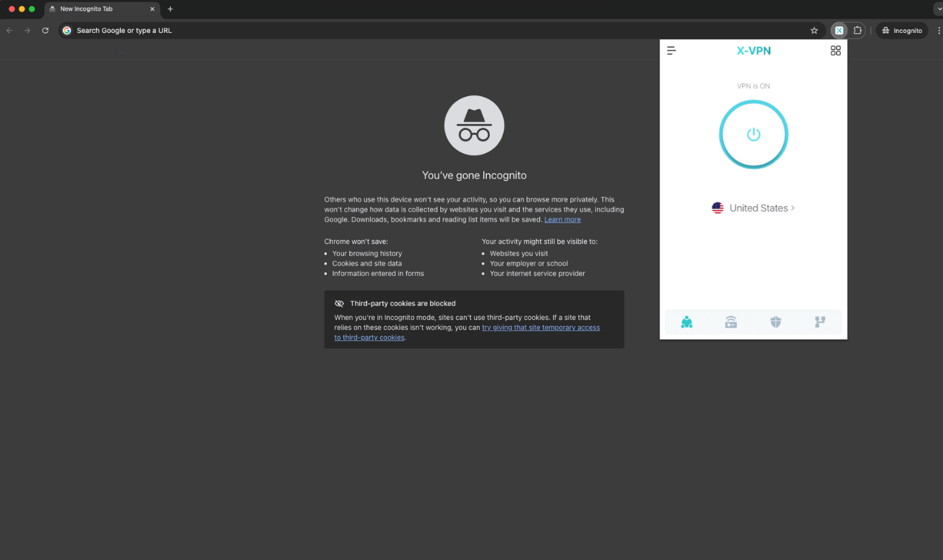Open the Chrome three-dot menu
Viewport: 943px width, 560px height.
[x=939, y=30]
